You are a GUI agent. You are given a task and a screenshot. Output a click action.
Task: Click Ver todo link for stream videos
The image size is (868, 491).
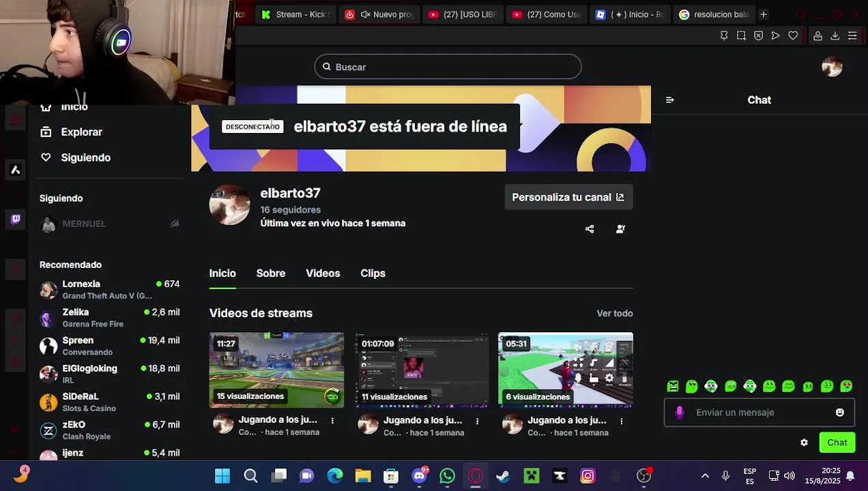pos(615,314)
